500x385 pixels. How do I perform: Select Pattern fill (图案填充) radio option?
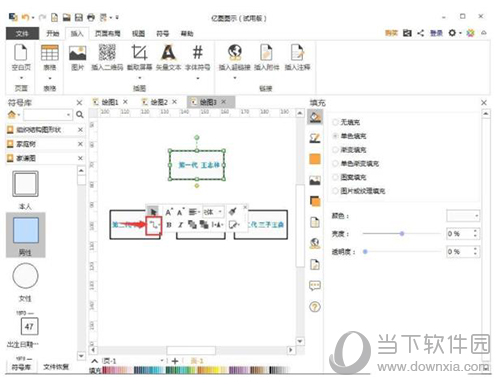(335, 177)
